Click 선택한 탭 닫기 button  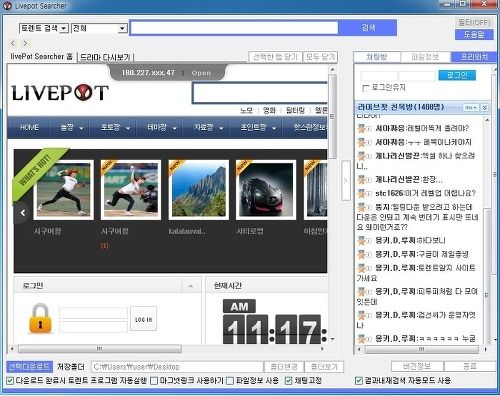(x=275, y=57)
